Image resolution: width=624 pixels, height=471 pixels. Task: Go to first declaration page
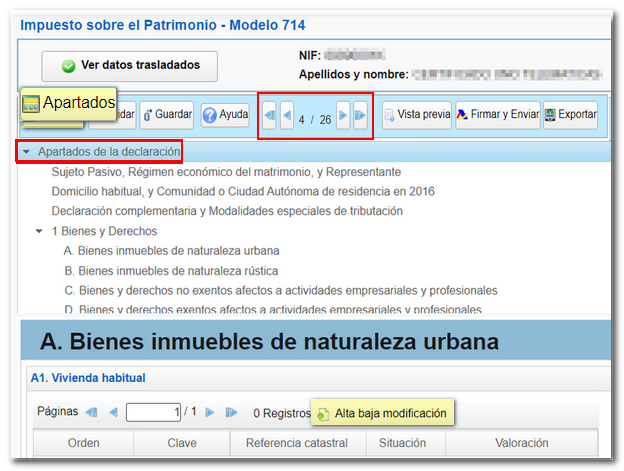coord(270,118)
